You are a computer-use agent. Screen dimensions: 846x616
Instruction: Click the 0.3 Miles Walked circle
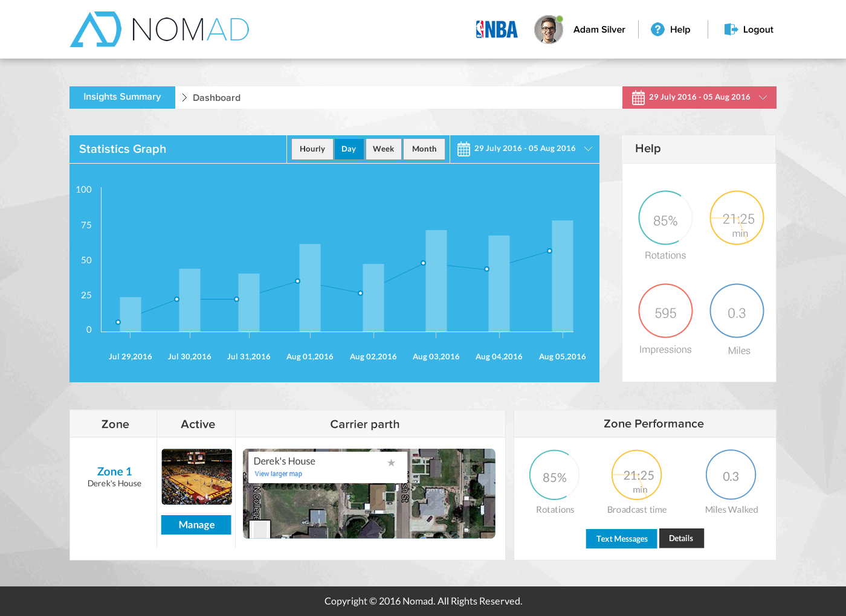click(x=731, y=475)
